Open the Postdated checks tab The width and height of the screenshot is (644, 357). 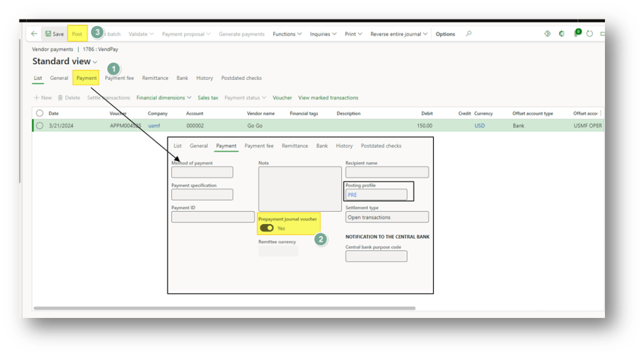click(x=241, y=78)
